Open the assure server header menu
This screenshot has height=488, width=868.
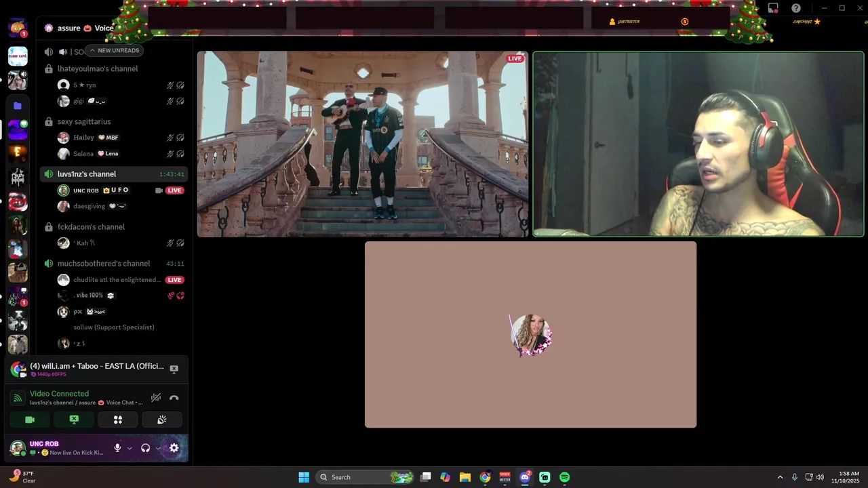click(79, 28)
